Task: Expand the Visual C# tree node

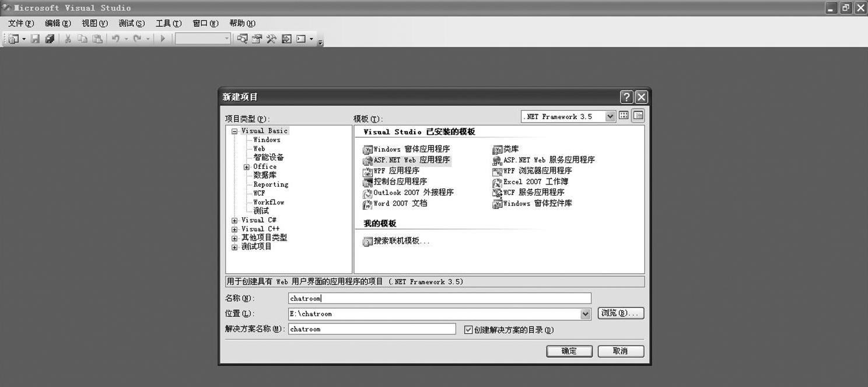Action: 235,221
